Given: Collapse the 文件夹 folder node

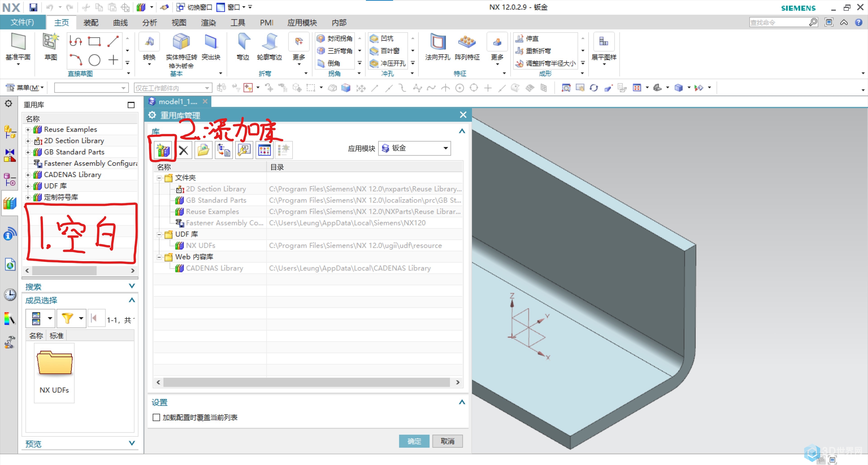Looking at the screenshot, I should [159, 178].
